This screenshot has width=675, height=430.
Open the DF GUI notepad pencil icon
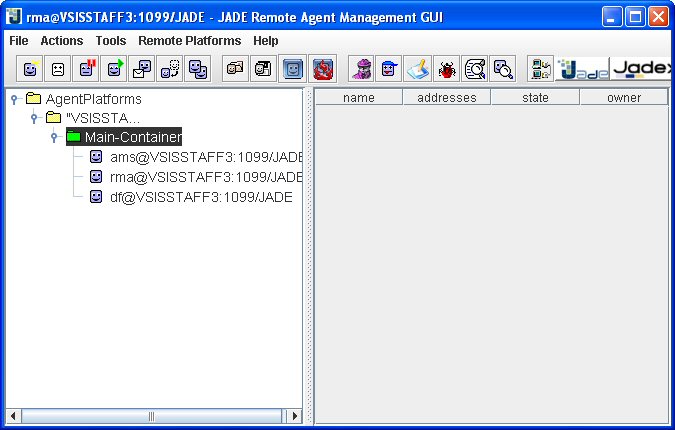tap(418, 68)
